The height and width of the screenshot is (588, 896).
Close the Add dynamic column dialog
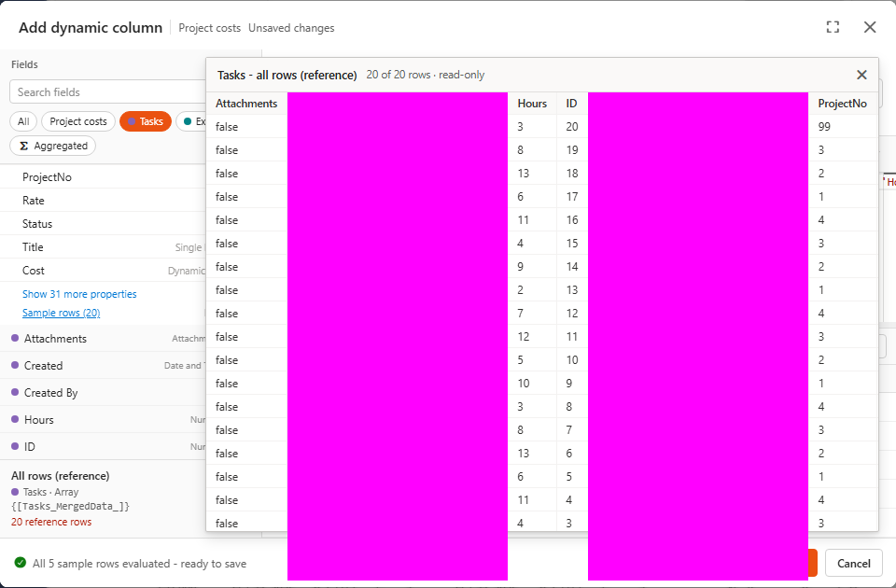coord(870,27)
